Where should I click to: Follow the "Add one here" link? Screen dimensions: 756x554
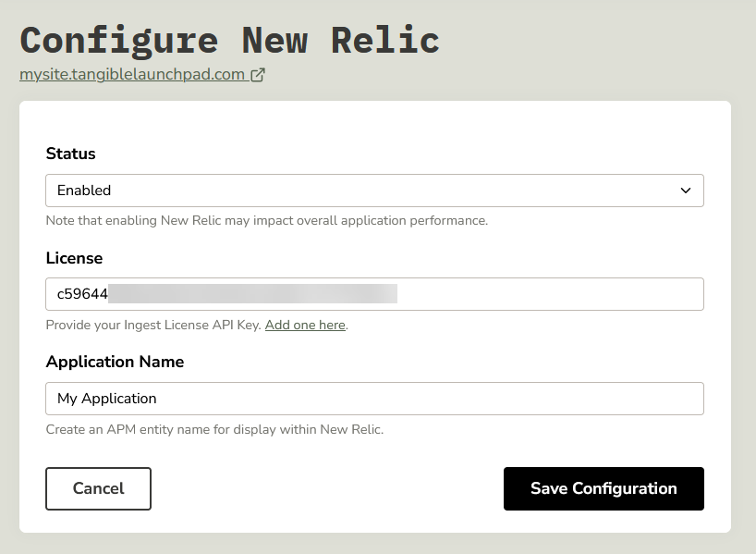[x=305, y=326]
